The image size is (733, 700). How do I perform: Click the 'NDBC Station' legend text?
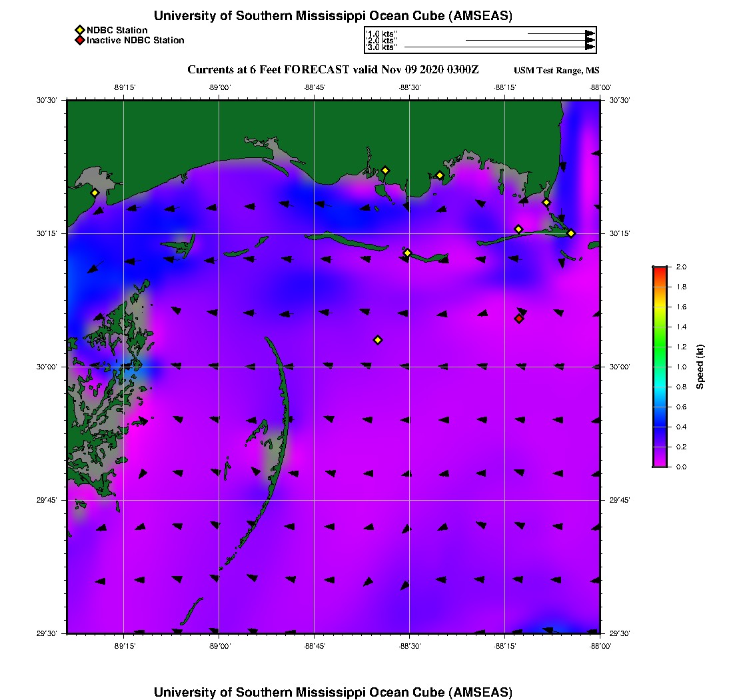point(117,31)
